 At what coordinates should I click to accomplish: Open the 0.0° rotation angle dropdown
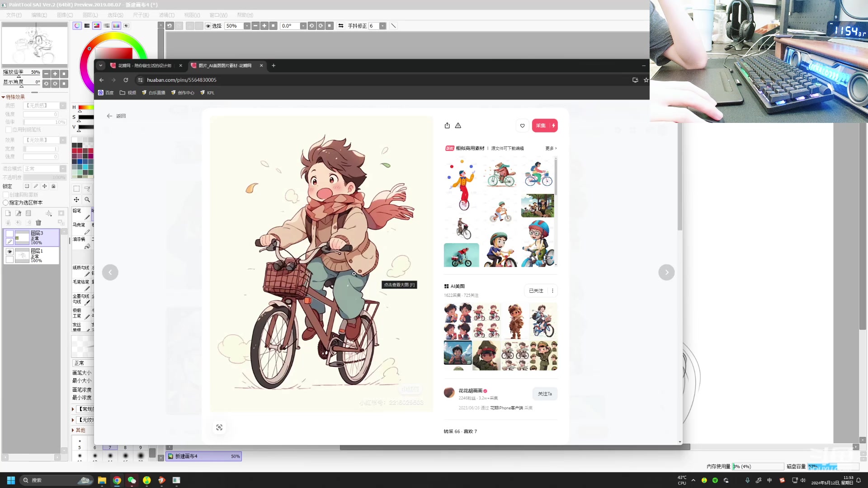click(303, 26)
